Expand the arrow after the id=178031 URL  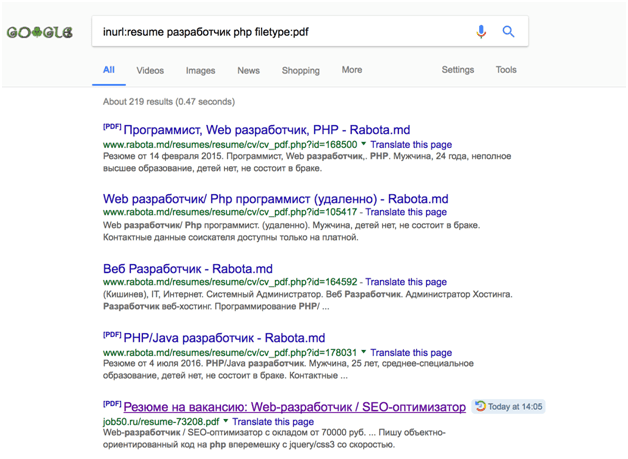point(364,352)
